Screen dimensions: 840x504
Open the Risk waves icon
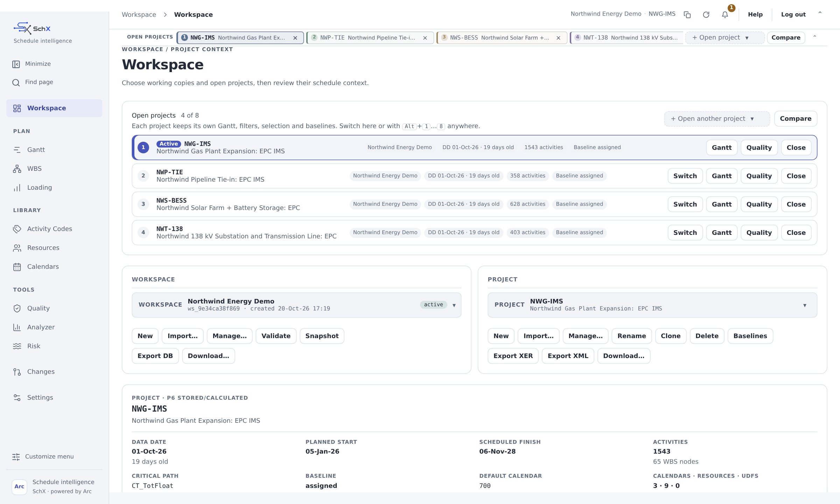17,346
